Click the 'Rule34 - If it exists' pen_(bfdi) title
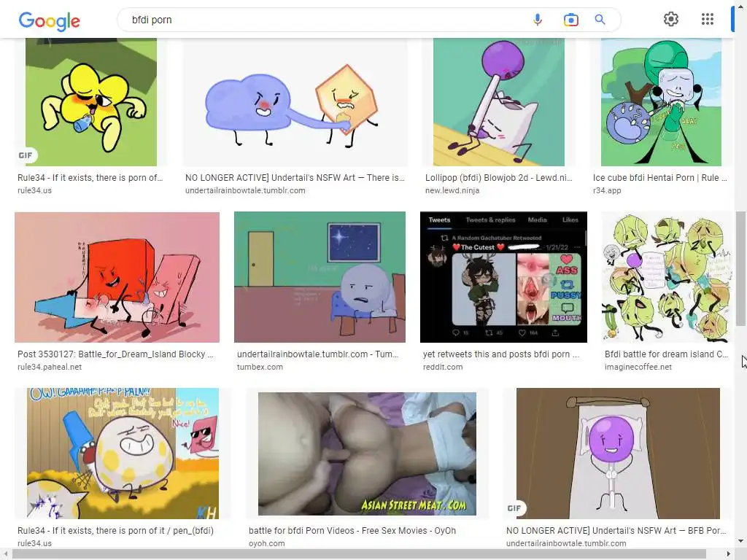Image resolution: width=747 pixels, height=560 pixels. (x=115, y=531)
